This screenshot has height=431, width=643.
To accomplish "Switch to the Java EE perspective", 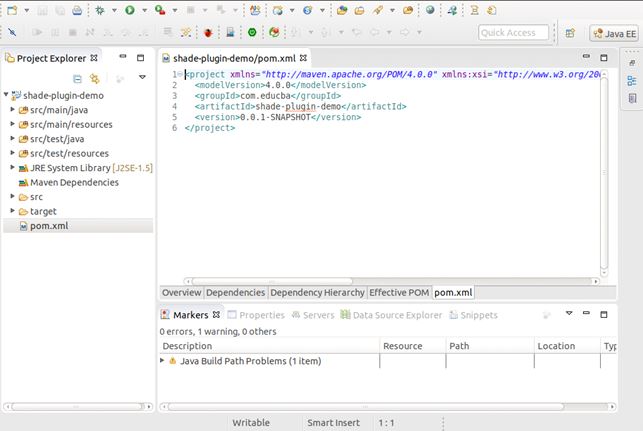I will (x=614, y=33).
